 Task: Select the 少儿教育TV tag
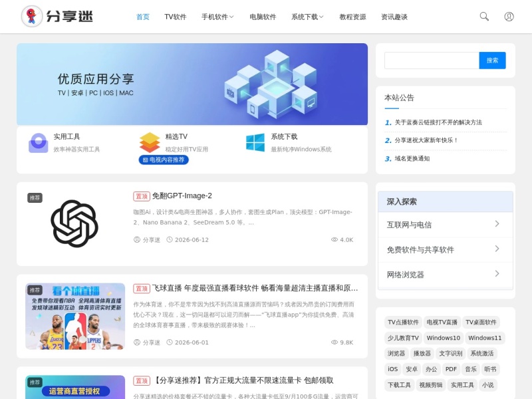403,338
